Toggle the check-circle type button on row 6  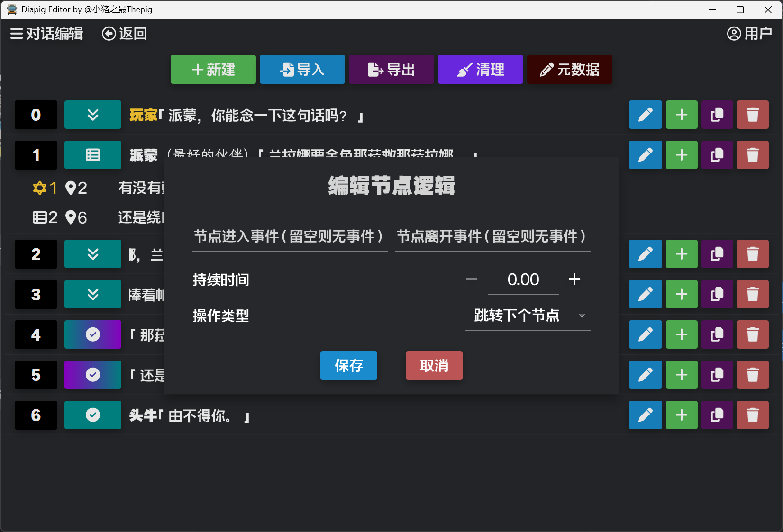[x=93, y=415]
